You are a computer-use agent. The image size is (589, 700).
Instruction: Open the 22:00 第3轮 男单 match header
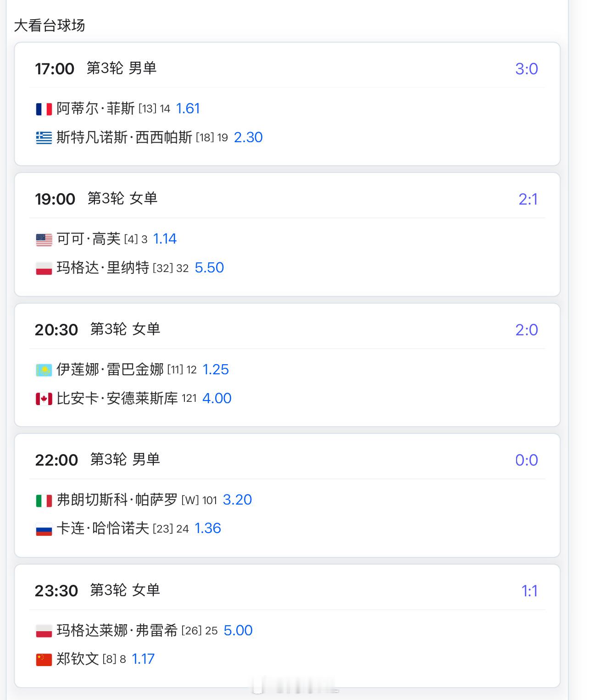97,460
